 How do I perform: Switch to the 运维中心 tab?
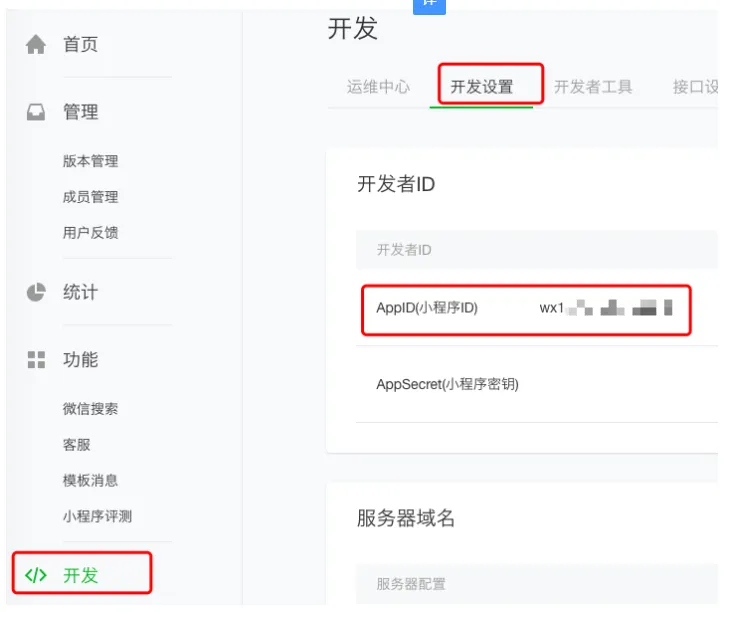pyautogui.click(x=378, y=87)
